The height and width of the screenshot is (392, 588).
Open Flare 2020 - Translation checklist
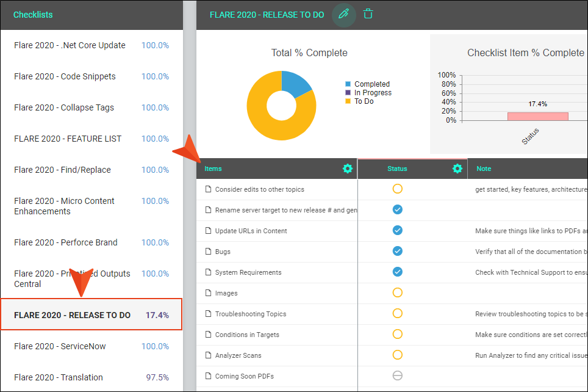[91, 377]
